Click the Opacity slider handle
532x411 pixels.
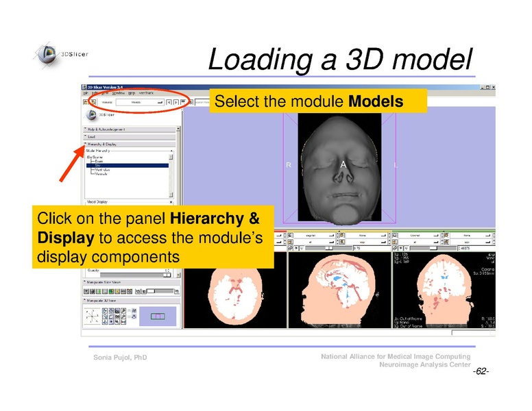pyautogui.click(x=167, y=275)
